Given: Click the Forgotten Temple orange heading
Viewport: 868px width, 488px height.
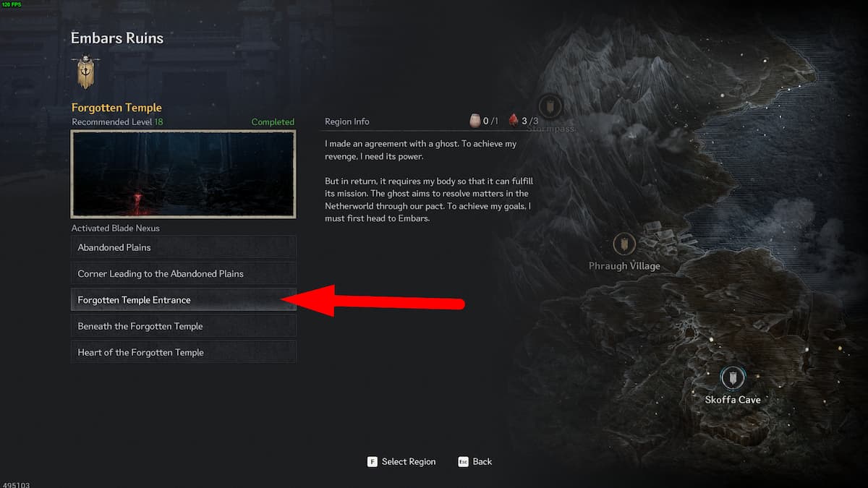Looking at the screenshot, I should [116, 108].
